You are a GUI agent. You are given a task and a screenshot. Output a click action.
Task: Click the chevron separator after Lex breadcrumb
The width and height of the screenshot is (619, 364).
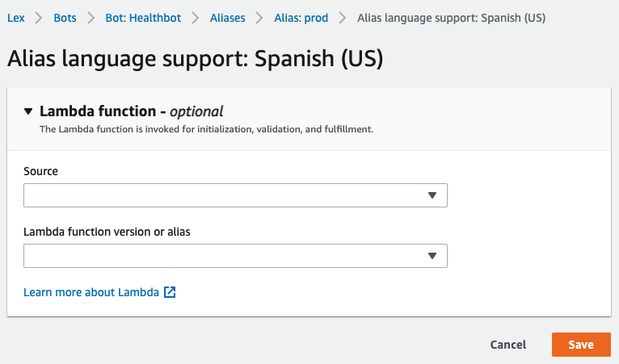coord(39,18)
